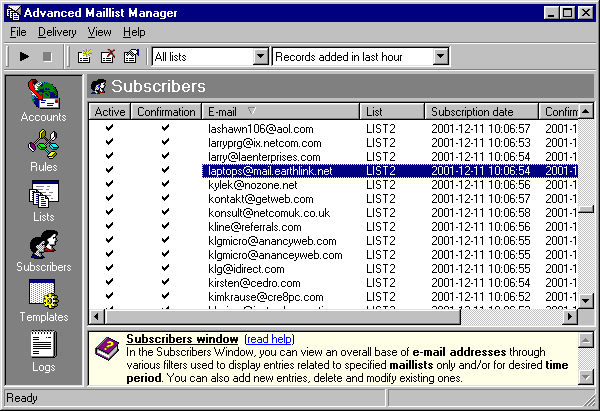
Task: Open the Logs sidebar section
Action: (43, 350)
